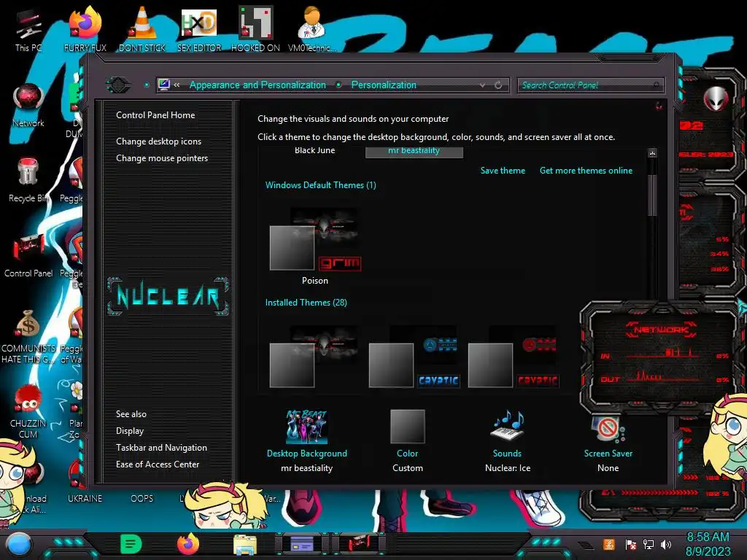Click in Search Control Panel field
Screen dimensions: 747x560
tap(589, 85)
